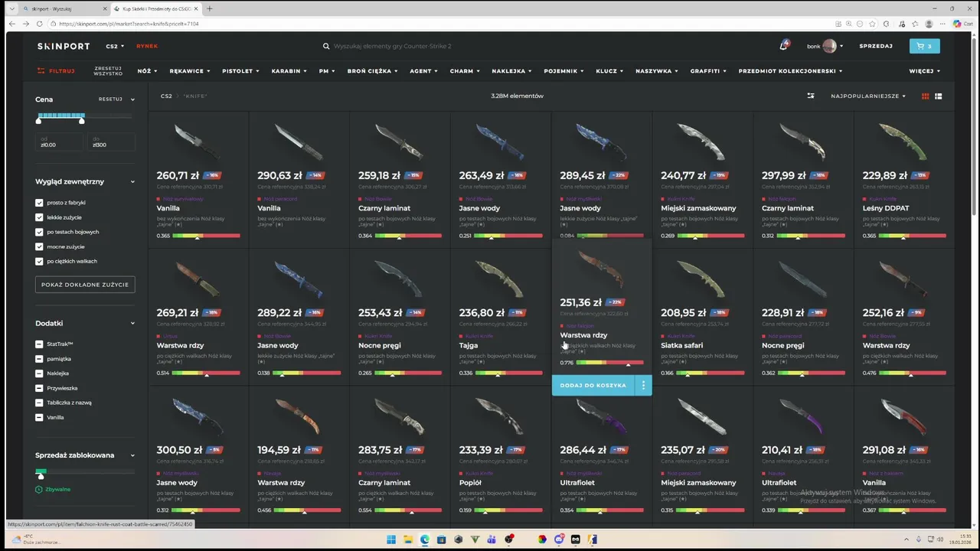Open the KARABIN category dropdown
The image size is (980, 551).
[x=289, y=70]
